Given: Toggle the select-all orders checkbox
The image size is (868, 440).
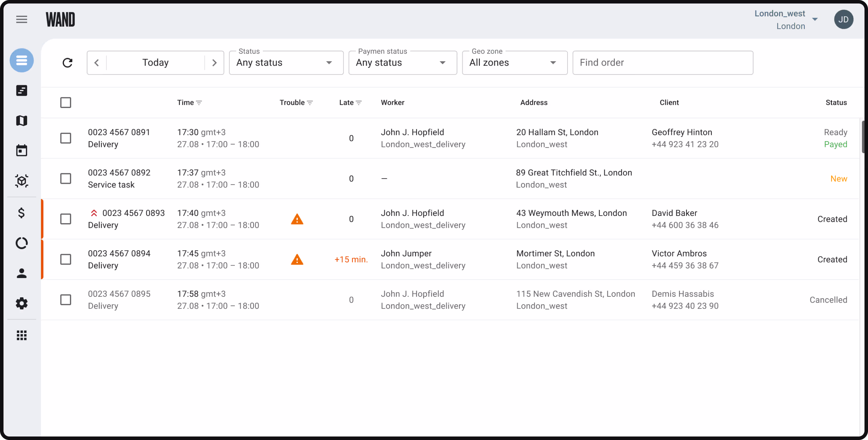Looking at the screenshot, I should click(x=66, y=102).
